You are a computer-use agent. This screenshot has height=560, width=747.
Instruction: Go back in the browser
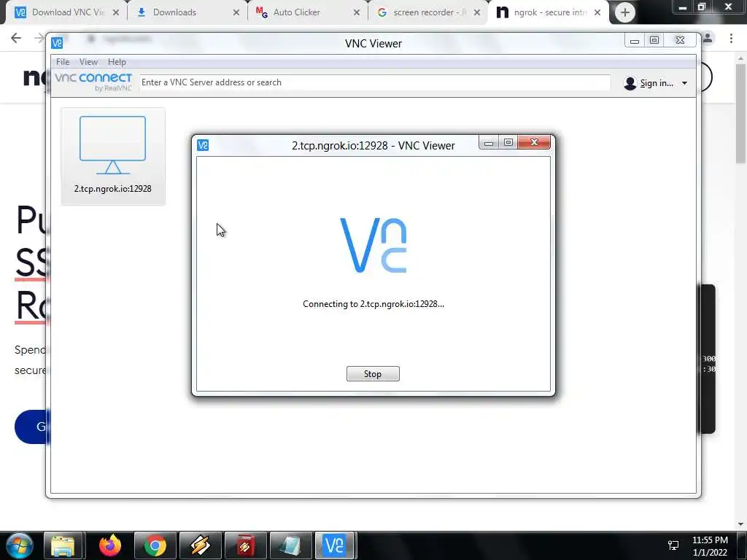[16, 38]
